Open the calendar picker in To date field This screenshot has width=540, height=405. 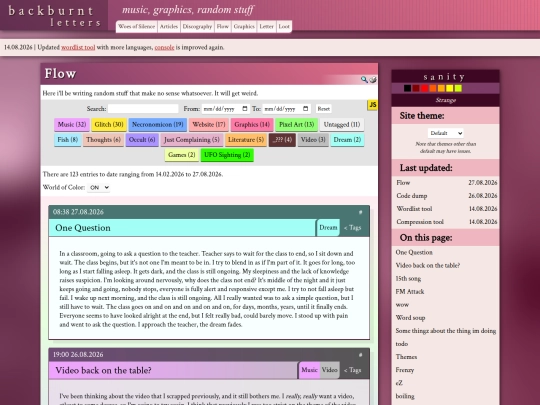(x=305, y=109)
